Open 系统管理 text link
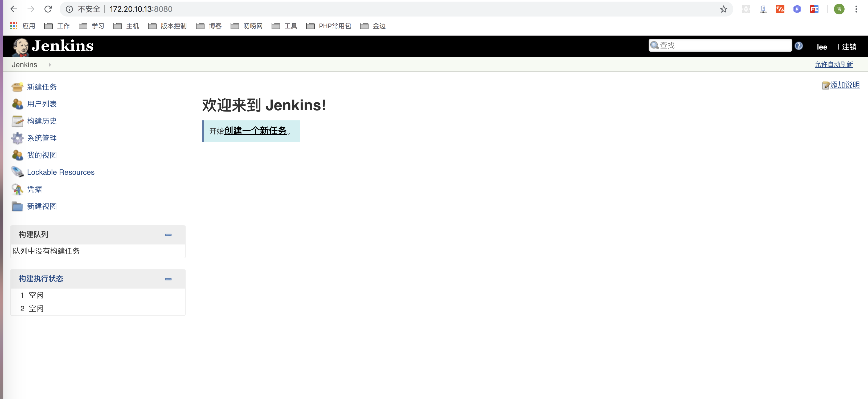This screenshot has width=868, height=399. [42, 138]
